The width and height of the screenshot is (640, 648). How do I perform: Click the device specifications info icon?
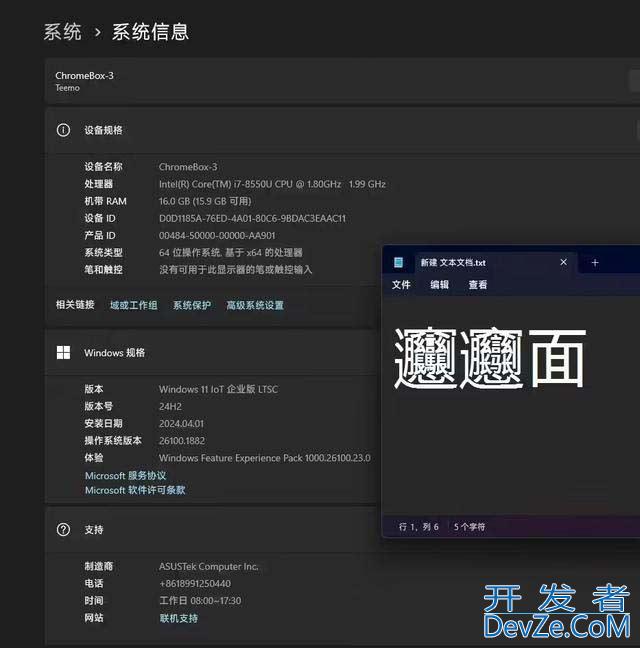coord(63,130)
